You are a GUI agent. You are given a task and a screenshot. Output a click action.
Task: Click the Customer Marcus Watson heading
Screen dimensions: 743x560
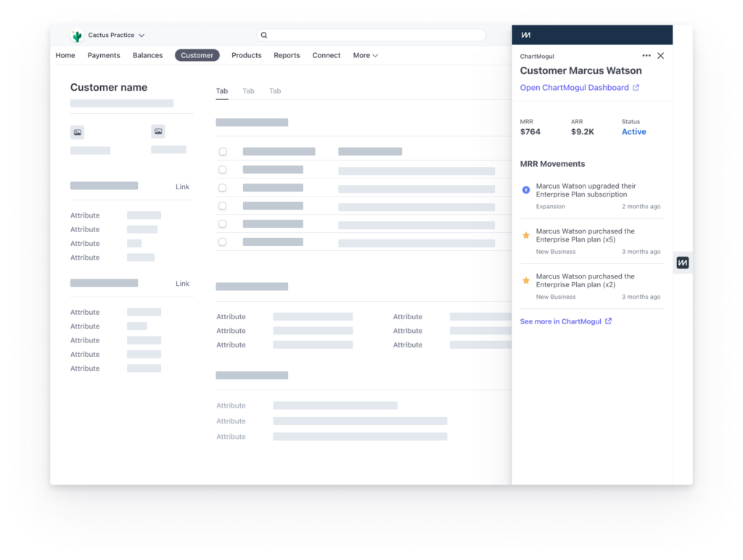(x=581, y=70)
